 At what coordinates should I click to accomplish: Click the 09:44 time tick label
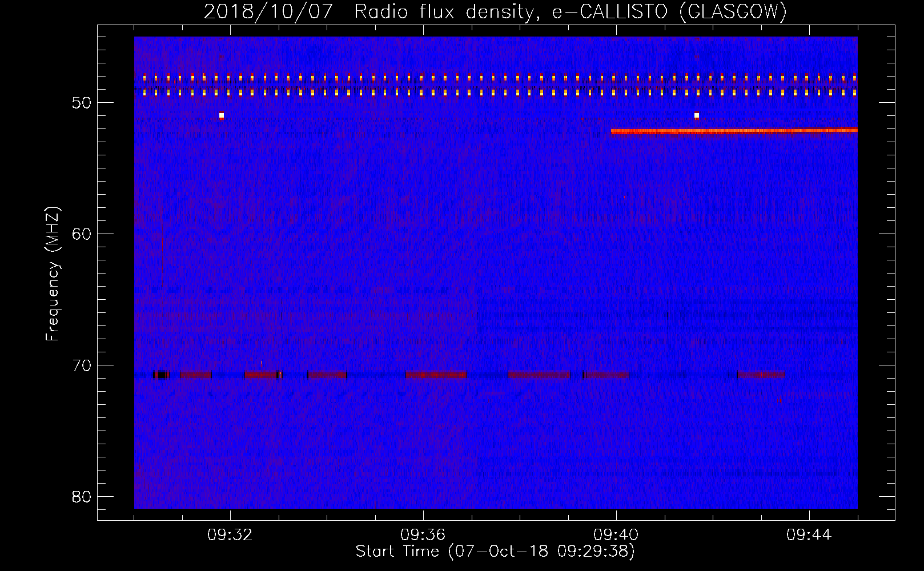coord(809,535)
